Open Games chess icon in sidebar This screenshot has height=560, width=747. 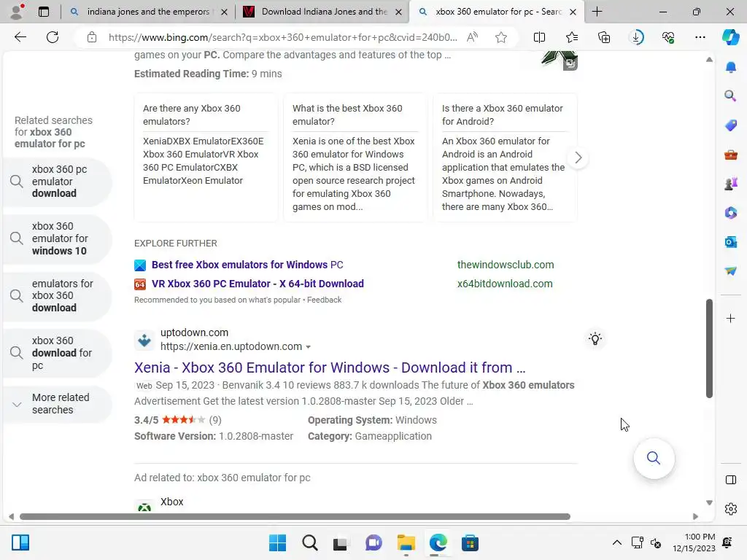tap(731, 183)
